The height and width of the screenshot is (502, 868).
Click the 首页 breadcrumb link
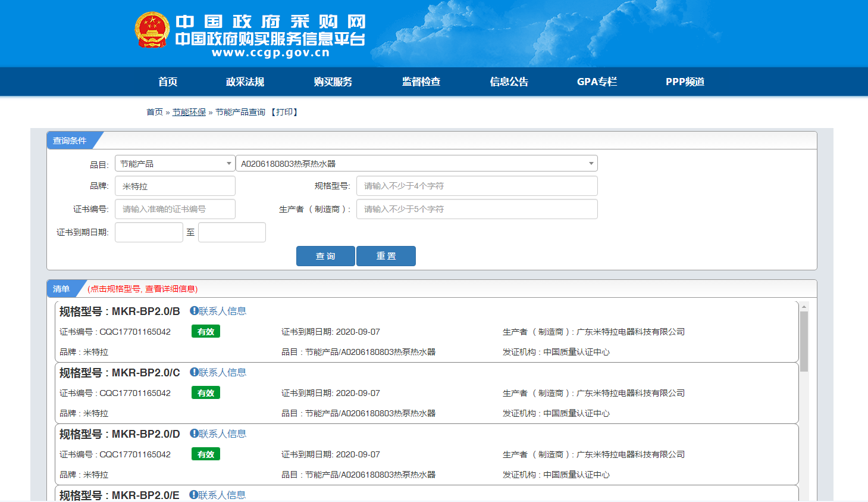click(155, 112)
